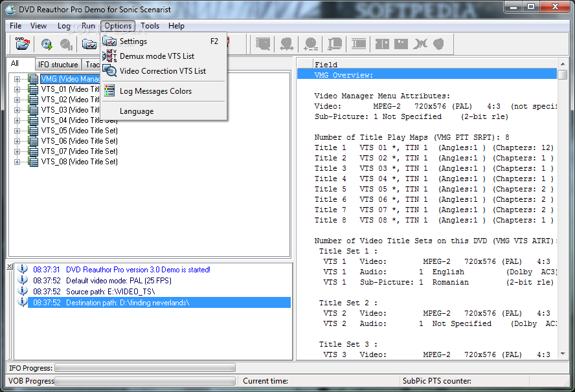This screenshot has width=575, height=392.
Task: Click the IFO Progress bar
Action: coord(145,367)
